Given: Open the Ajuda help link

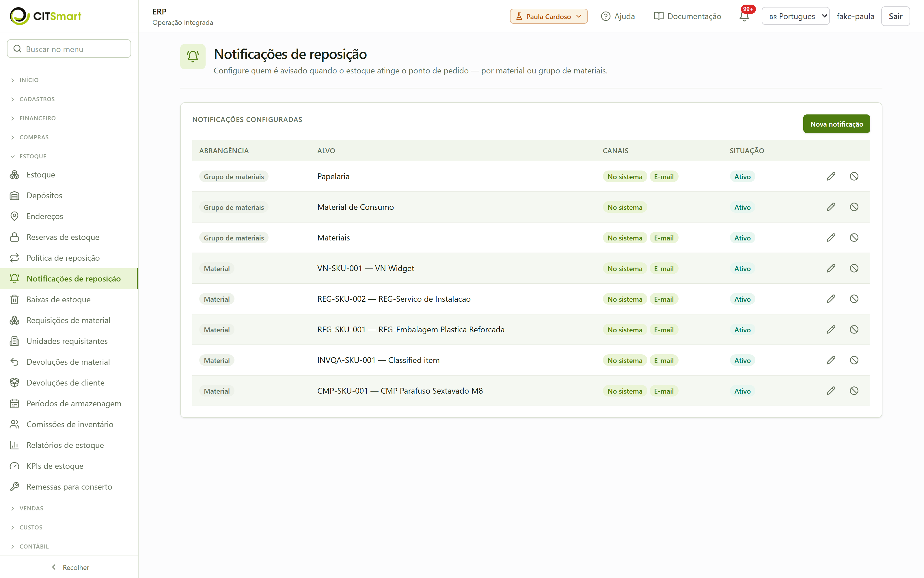Looking at the screenshot, I should tap(618, 16).
